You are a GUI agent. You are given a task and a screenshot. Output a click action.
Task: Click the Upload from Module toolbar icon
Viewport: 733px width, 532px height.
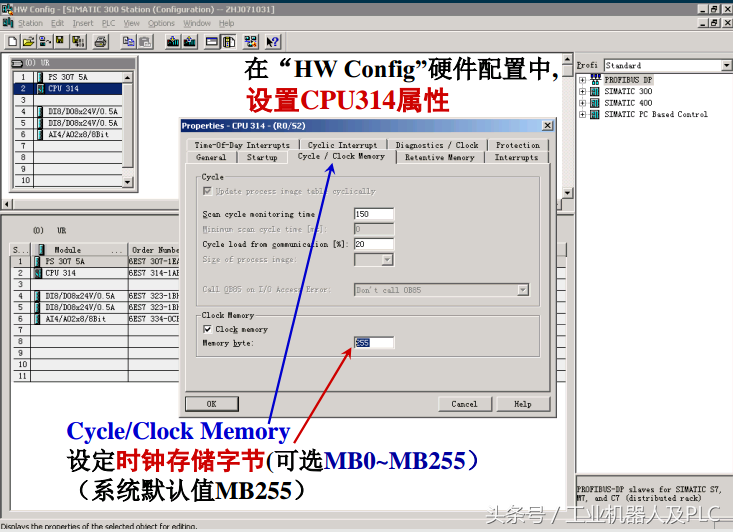(x=190, y=42)
